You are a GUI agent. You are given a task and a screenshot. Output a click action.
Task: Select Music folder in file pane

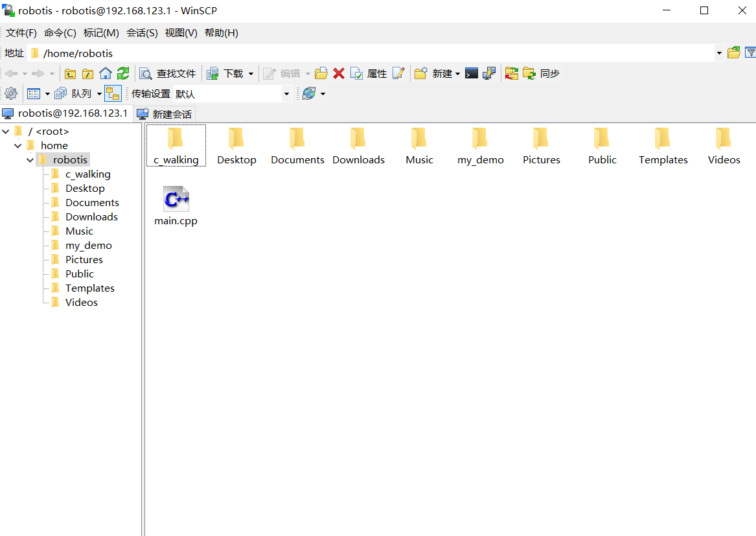[420, 146]
